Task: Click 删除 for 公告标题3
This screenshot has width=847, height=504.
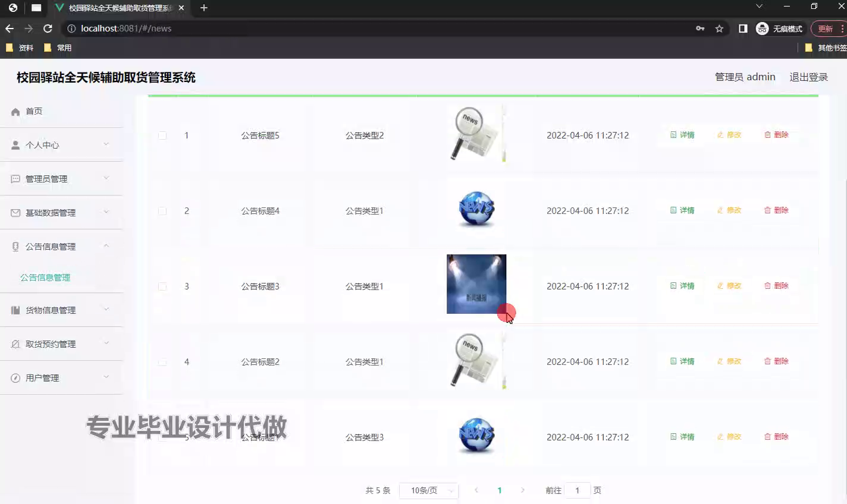Action: pyautogui.click(x=776, y=286)
